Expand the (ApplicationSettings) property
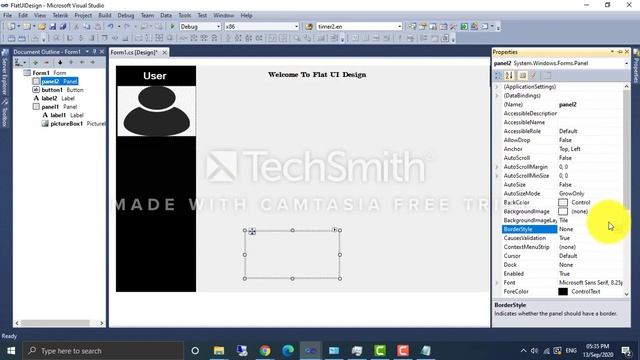The image size is (640, 360). coord(497,87)
